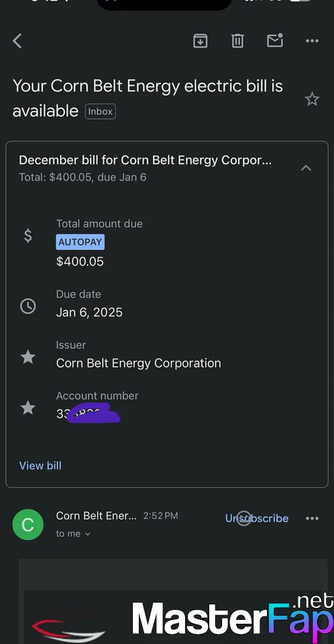The width and height of the screenshot is (334, 644).
Task: Tap the star icon beside Account number
Action: (28, 408)
